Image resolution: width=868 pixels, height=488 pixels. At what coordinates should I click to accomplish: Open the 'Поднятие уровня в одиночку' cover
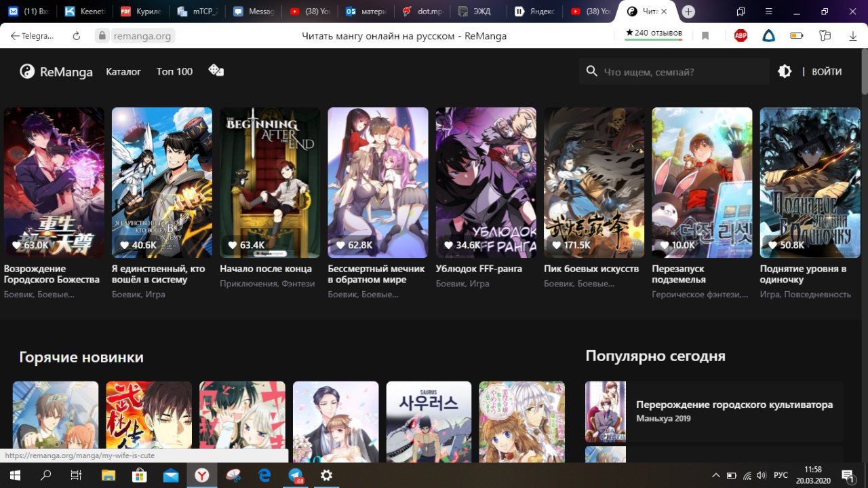coord(810,183)
